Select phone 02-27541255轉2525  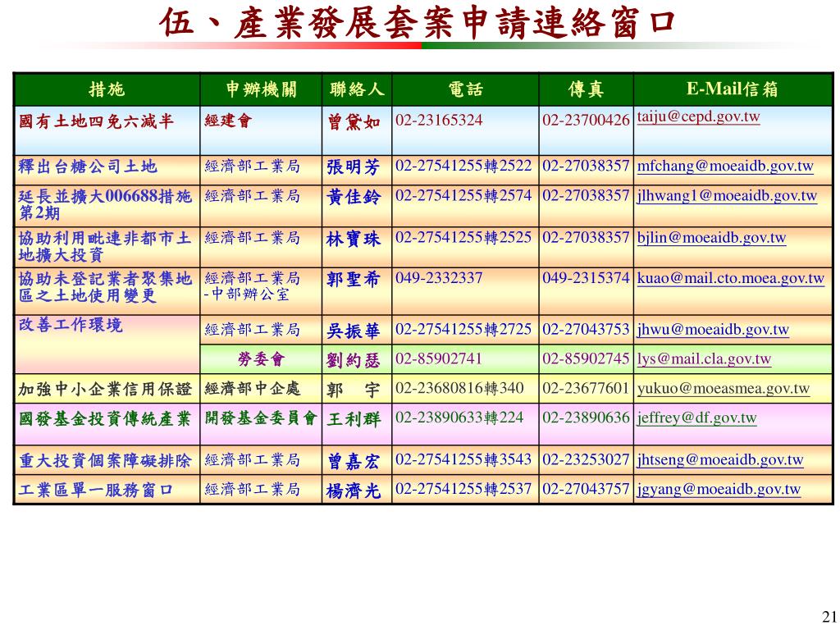click(x=463, y=237)
